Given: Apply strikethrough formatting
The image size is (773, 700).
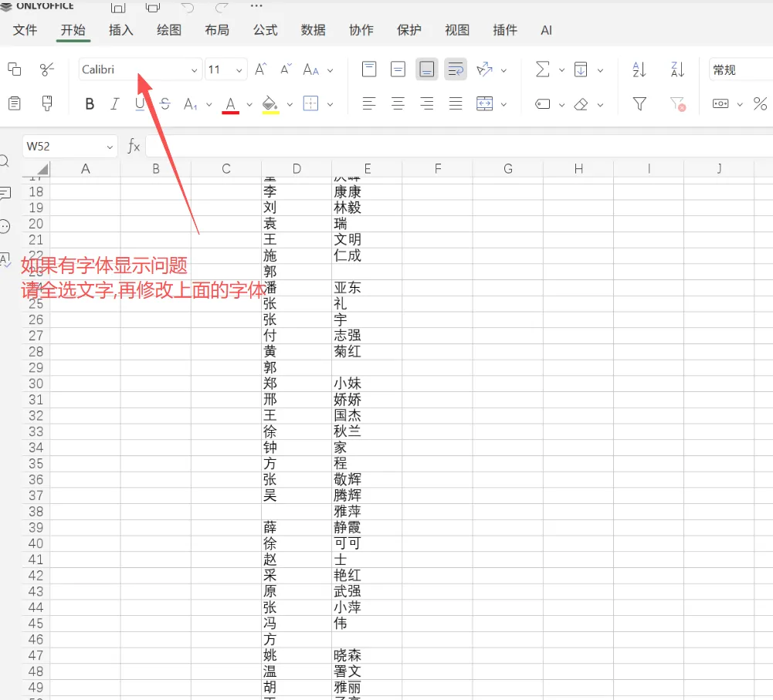Looking at the screenshot, I should 165,104.
